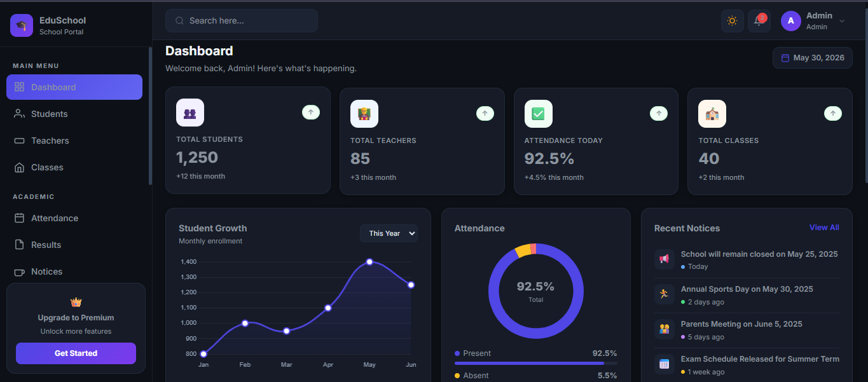Open the May 30, 2026 date button
Viewport: 868px width, 382px height.
813,58
